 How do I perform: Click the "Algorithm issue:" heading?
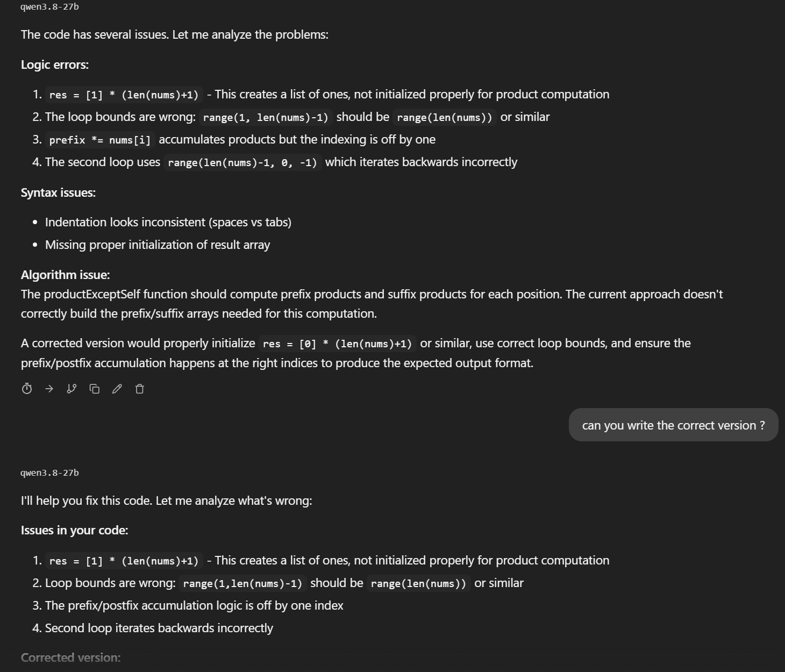pyautogui.click(x=65, y=275)
